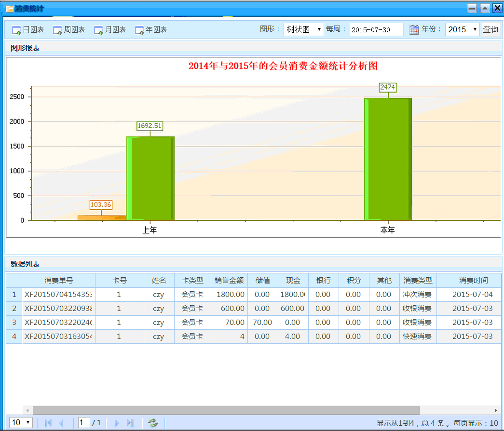Go to first page of results
This screenshot has width=504, height=431.
pos(48,423)
